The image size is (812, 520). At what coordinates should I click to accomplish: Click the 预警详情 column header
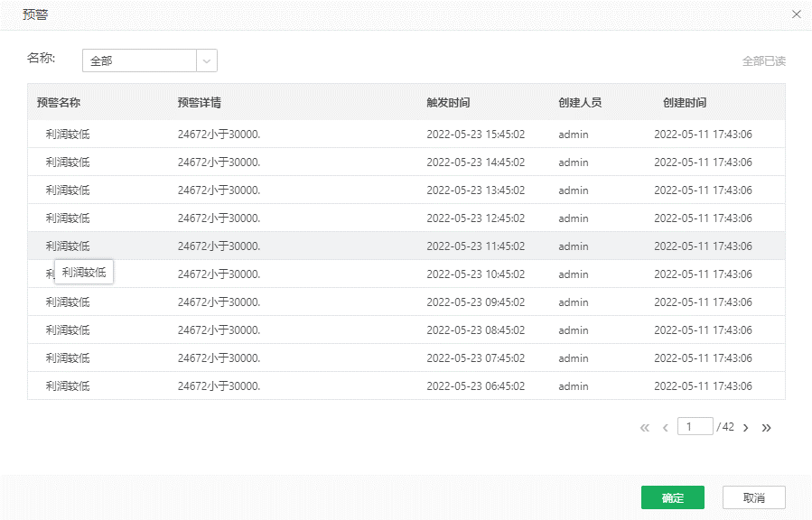[x=200, y=103]
